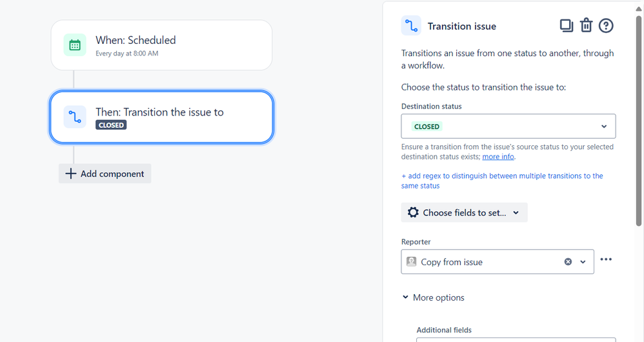
Task: Delete the component with trash icon
Action: click(x=586, y=26)
